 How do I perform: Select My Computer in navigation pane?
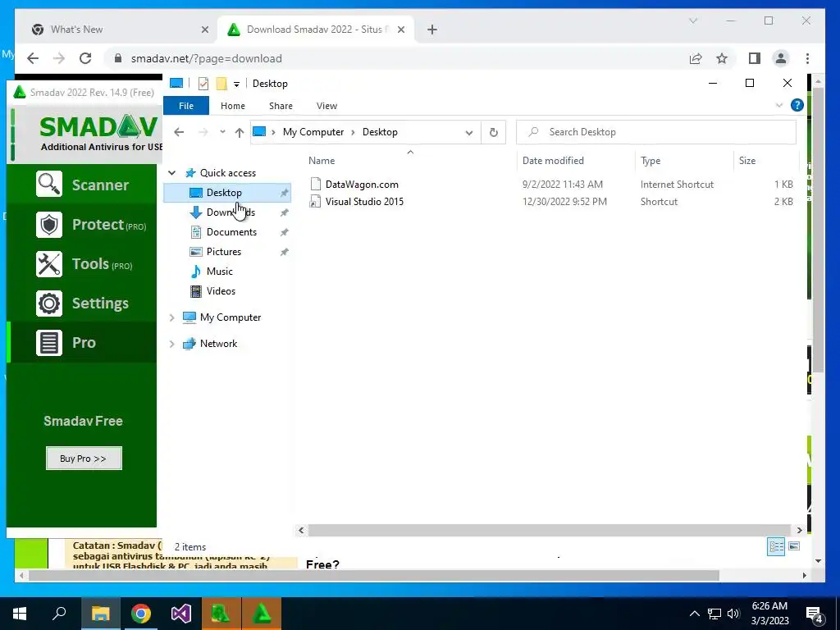(231, 317)
